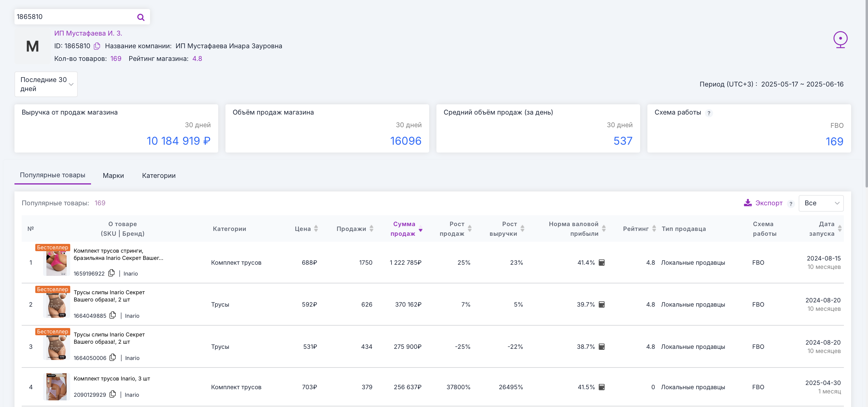Image resolution: width=868 pixels, height=407 pixels.
Task: Click the average daily sales value 537
Action: pos(623,141)
